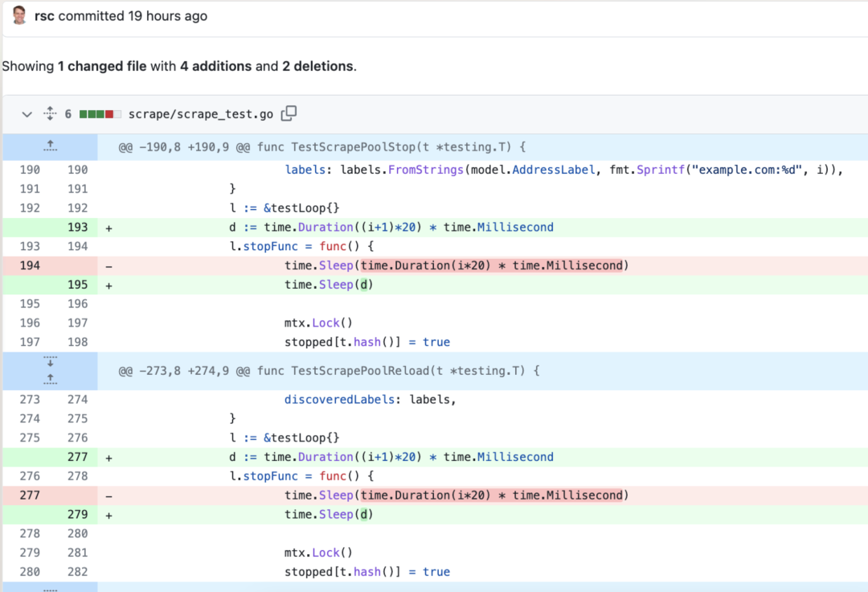This screenshot has height=592, width=868.
Task: Select added line number 195
Action: (77, 285)
